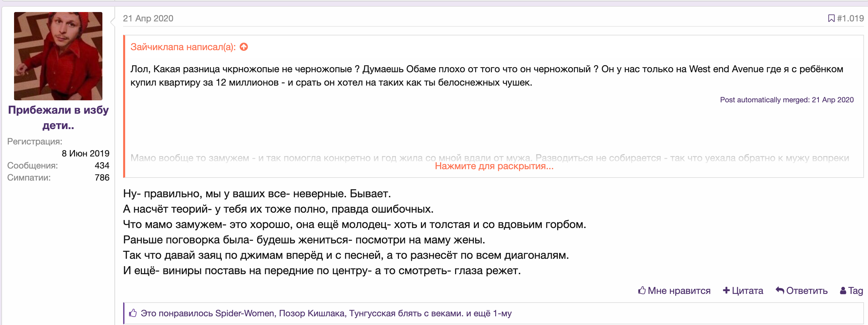Click the up-arrow icon after Зайчиклапа написал(а)
The height and width of the screenshot is (325, 868).
[244, 47]
